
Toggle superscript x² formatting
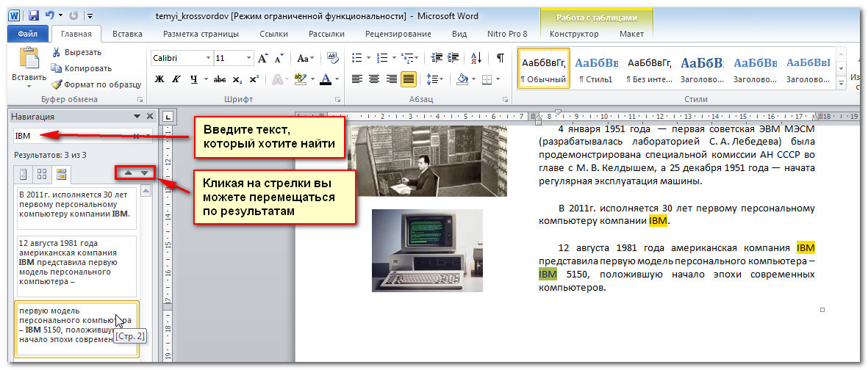[x=254, y=79]
